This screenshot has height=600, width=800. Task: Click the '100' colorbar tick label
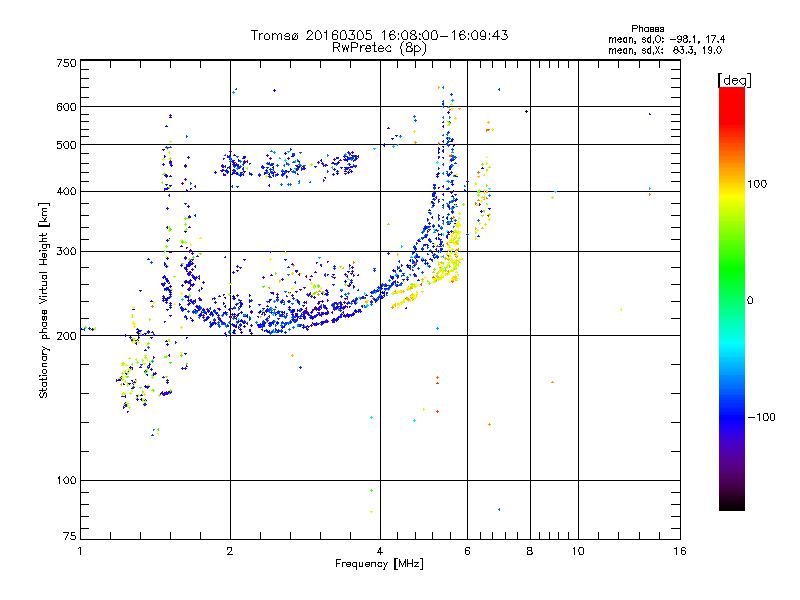[x=757, y=184]
